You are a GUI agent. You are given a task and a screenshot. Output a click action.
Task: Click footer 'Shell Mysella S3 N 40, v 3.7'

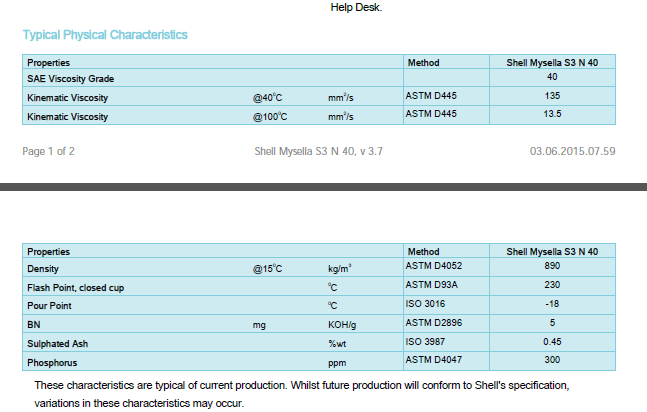(319, 152)
